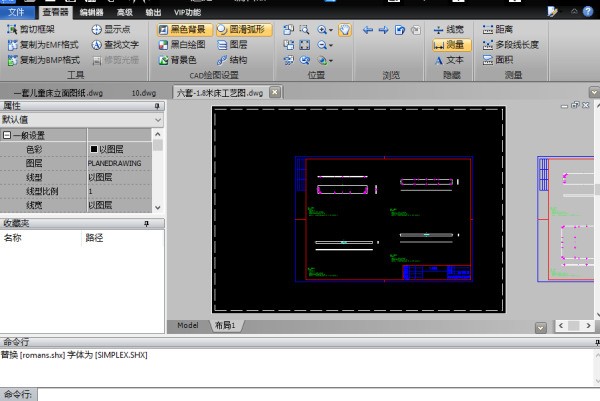Toggle the 测量 measurement display button
This screenshot has height=401, width=600.
tap(452, 45)
